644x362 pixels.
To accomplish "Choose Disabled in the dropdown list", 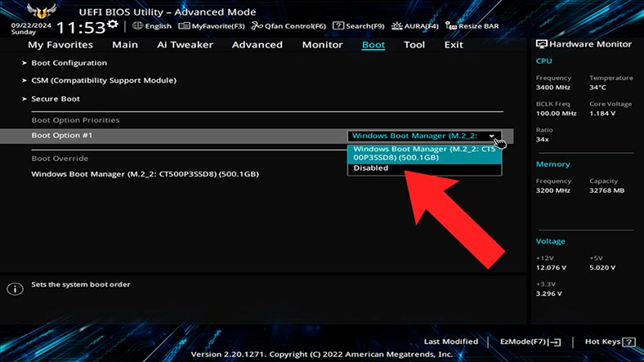I will pyautogui.click(x=424, y=168).
